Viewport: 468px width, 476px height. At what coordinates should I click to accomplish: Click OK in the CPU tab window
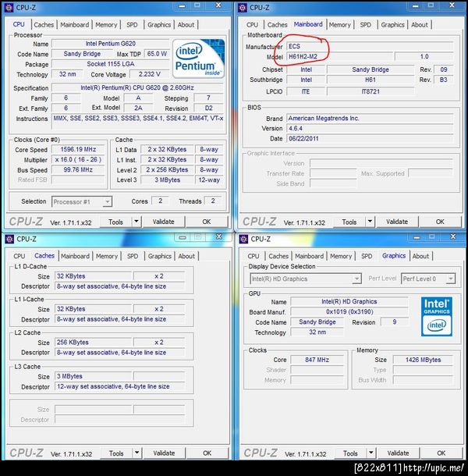click(207, 222)
